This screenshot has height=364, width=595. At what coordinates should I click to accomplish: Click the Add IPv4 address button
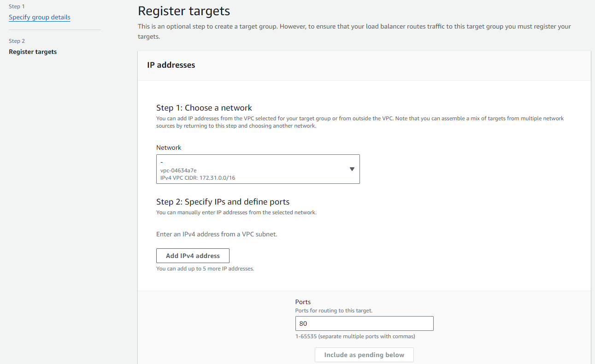[x=193, y=256]
